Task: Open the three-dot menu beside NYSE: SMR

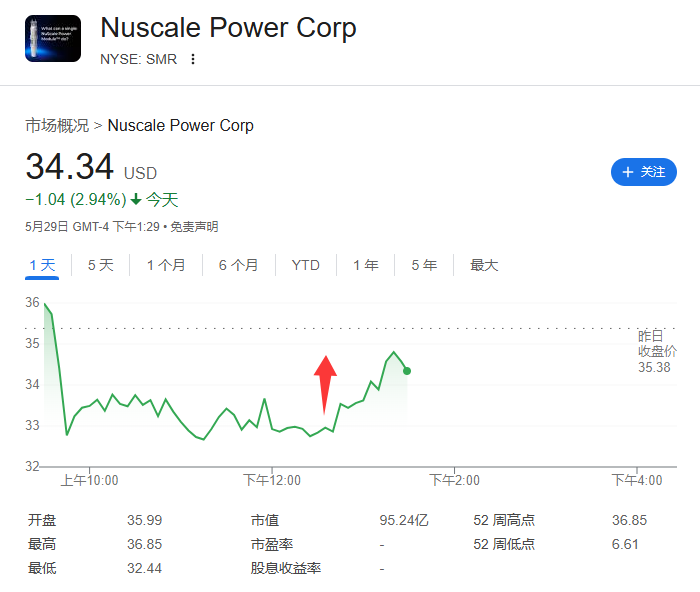Action: click(193, 59)
